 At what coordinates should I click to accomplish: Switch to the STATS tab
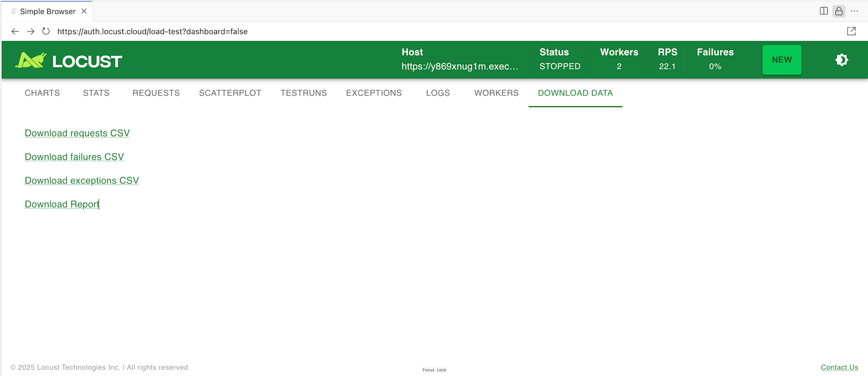point(96,93)
